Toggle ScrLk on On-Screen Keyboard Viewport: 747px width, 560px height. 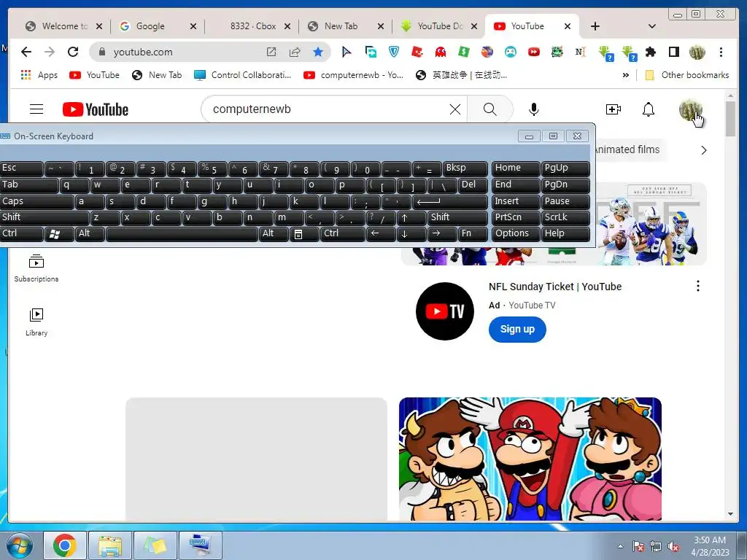click(565, 217)
